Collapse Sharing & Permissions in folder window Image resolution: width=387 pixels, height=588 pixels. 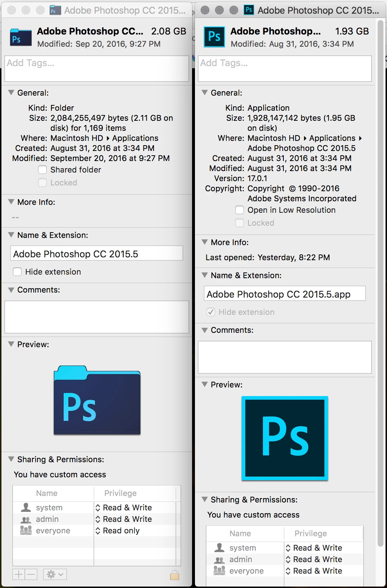pyautogui.click(x=11, y=459)
